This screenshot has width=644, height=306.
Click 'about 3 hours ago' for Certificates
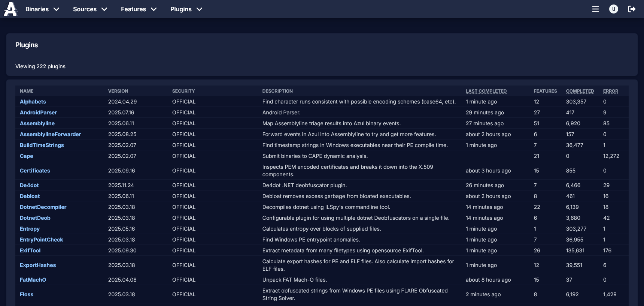tap(488, 171)
